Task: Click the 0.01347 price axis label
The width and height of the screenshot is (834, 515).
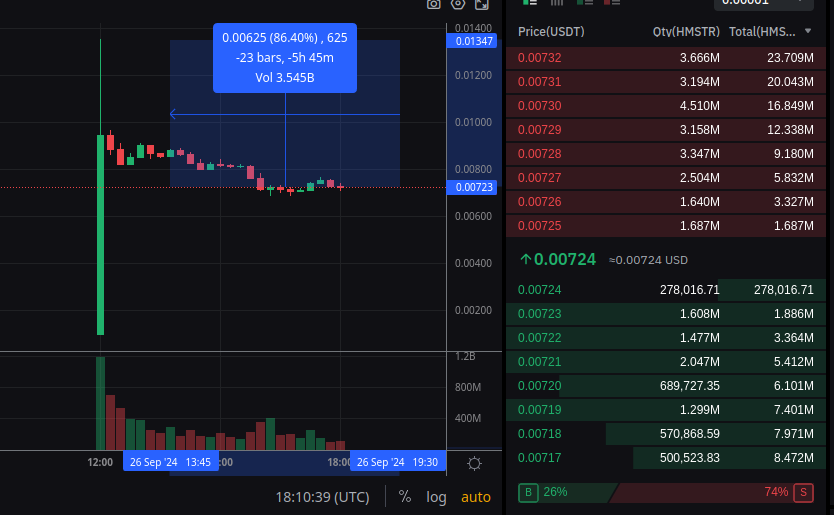Action: [x=472, y=41]
